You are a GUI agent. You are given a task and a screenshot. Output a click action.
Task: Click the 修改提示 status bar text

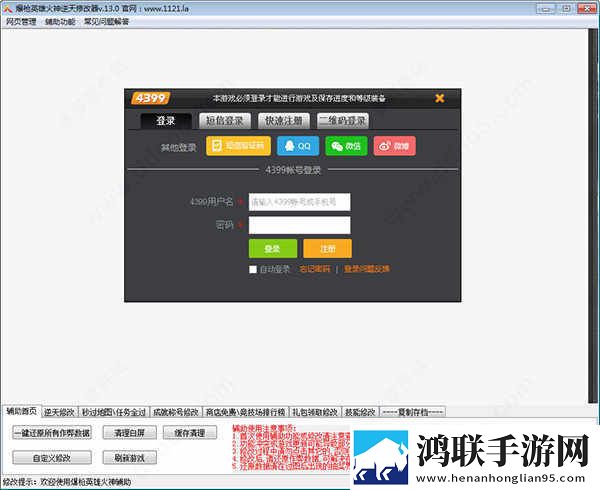[x=67, y=482]
